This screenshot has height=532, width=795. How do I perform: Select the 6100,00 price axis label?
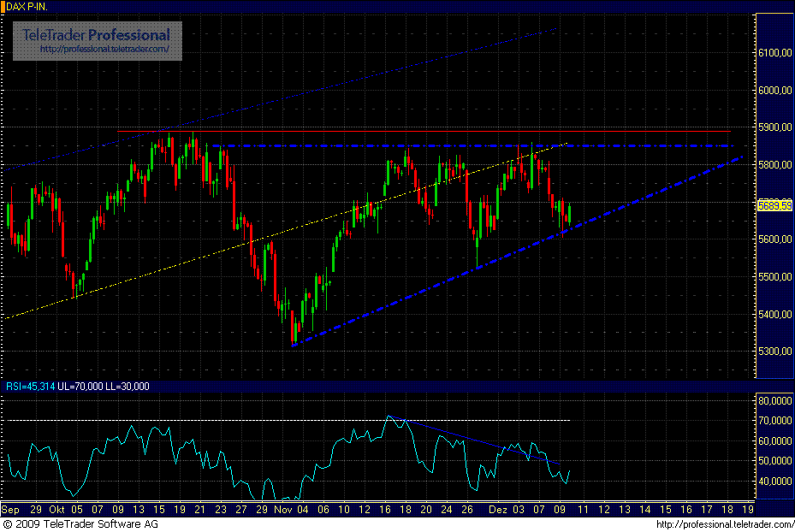click(775, 53)
